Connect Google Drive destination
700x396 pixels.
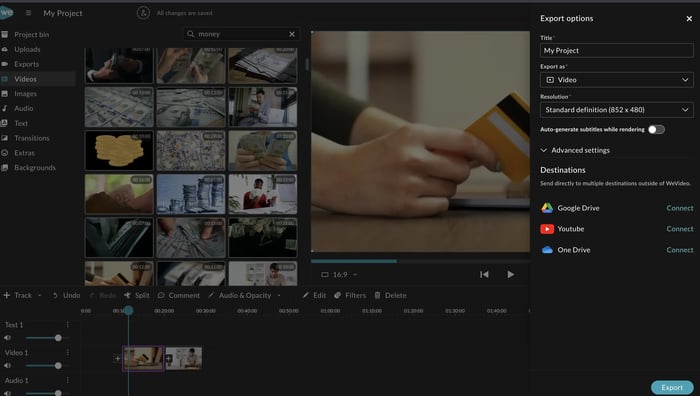[679, 208]
